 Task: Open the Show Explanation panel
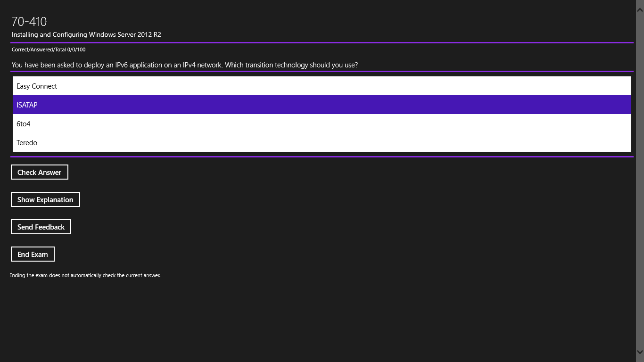[x=45, y=199]
